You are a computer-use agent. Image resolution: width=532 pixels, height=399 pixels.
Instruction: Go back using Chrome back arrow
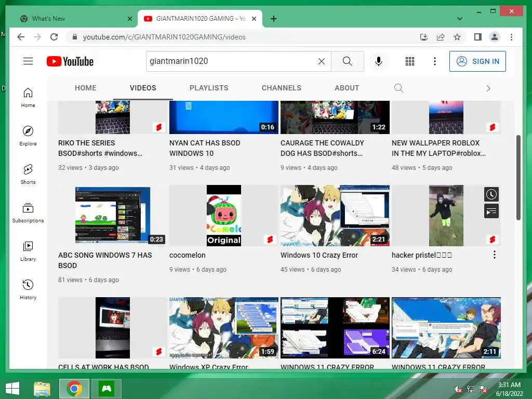tap(21, 37)
